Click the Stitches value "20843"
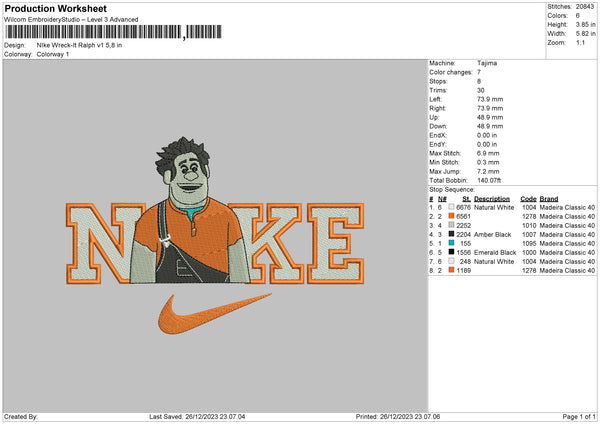The image size is (600, 424). coord(585,7)
